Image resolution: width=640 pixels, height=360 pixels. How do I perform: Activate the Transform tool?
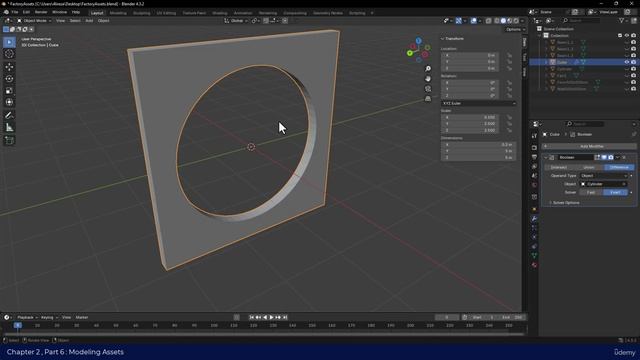pyautogui.click(x=9, y=102)
